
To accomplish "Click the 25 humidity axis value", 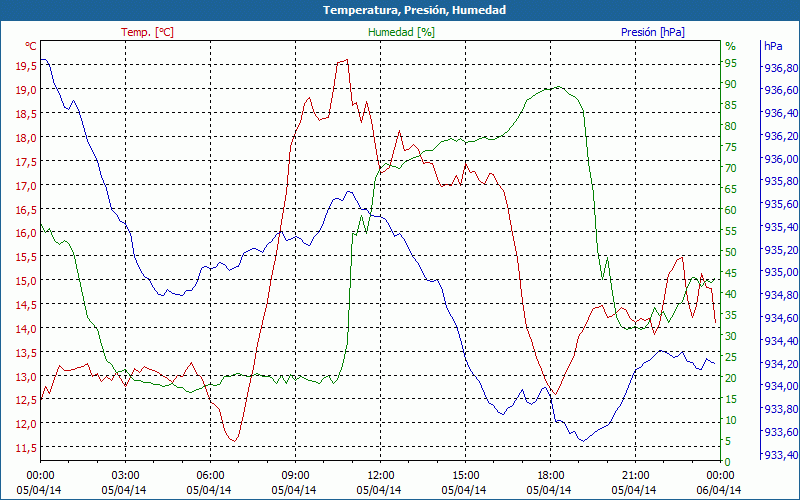I will [x=731, y=357].
